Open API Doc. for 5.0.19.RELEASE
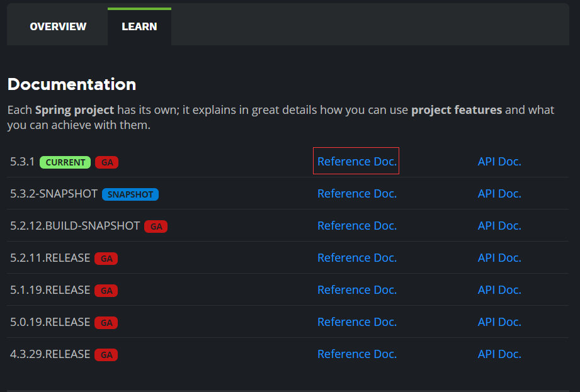580x392 pixels. 499,322
